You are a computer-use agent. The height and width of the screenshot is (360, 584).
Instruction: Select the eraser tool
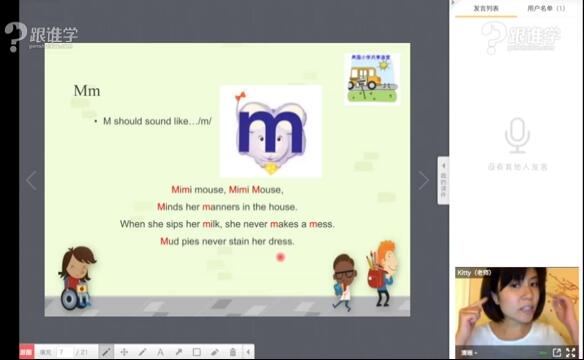[x=215, y=352]
